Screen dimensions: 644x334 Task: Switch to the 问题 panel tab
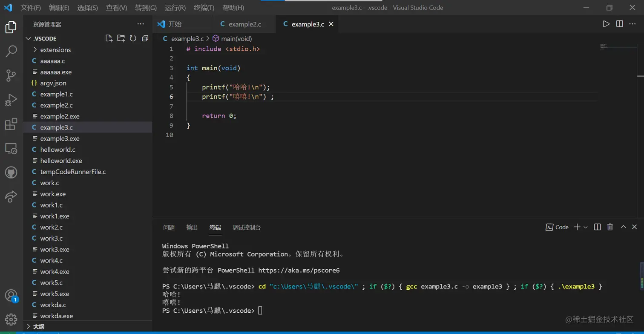(169, 227)
